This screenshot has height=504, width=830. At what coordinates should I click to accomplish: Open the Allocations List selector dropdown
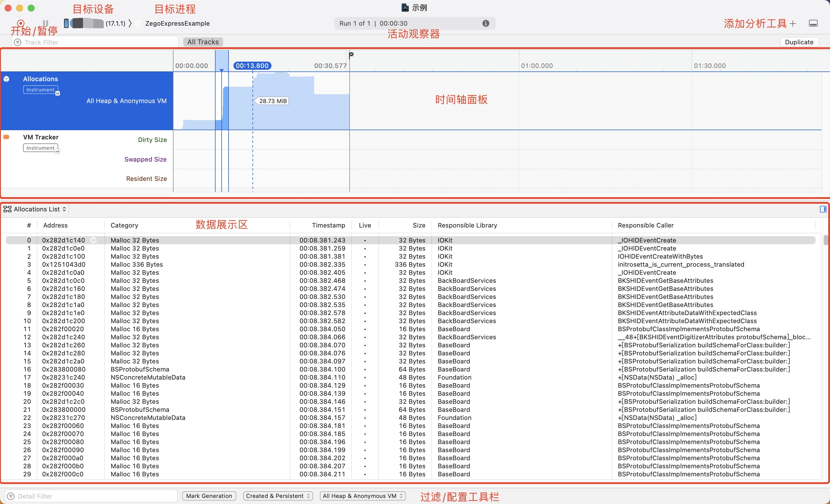tap(65, 209)
